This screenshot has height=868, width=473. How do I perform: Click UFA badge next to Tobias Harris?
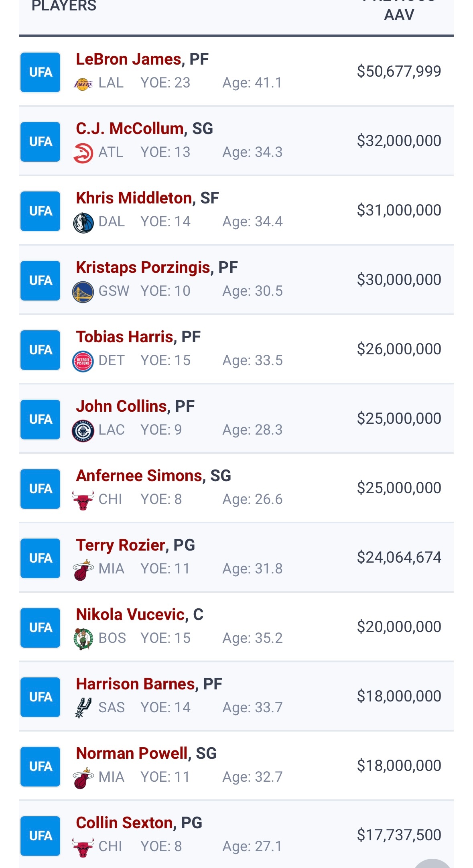(x=41, y=350)
